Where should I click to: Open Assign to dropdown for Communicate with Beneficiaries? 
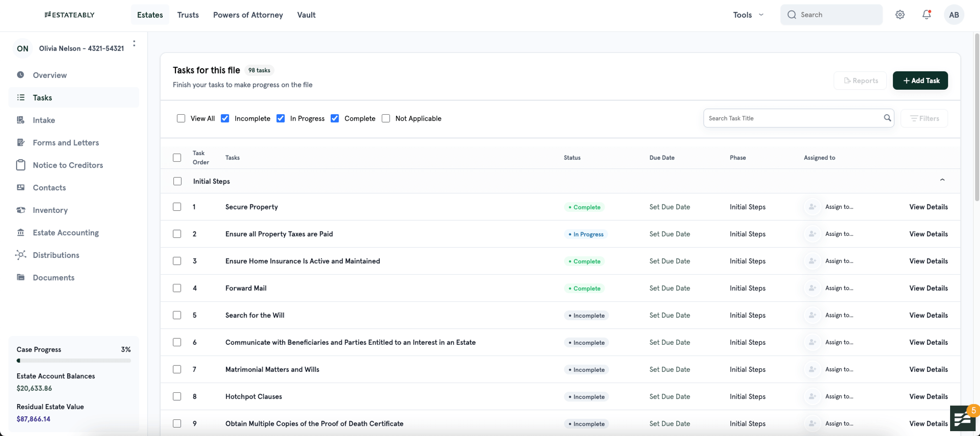(x=839, y=343)
